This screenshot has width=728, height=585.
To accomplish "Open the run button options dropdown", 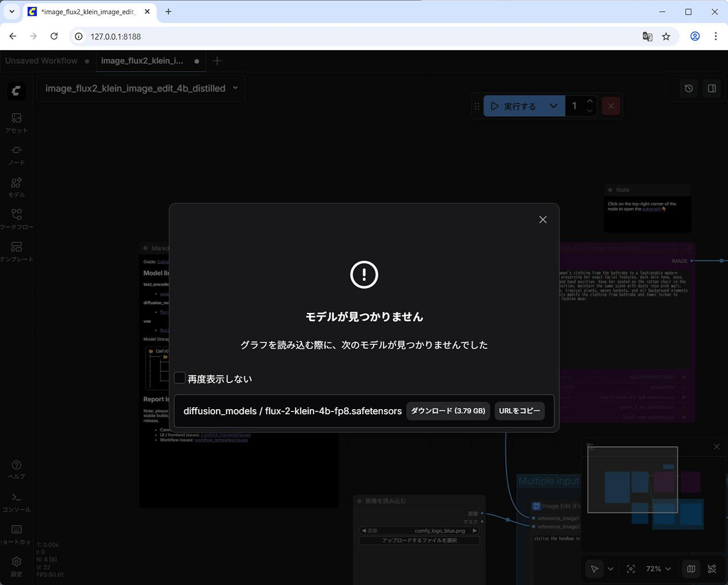I will (553, 106).
